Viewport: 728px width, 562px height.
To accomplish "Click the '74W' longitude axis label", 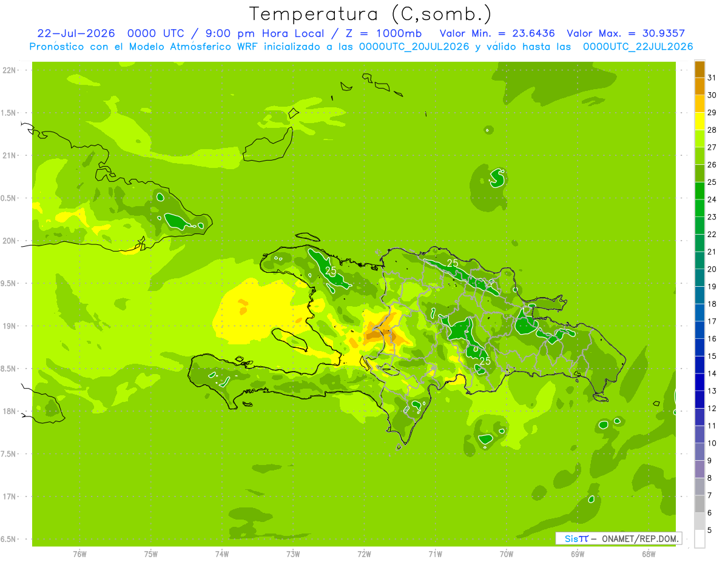I will point(222,554).
